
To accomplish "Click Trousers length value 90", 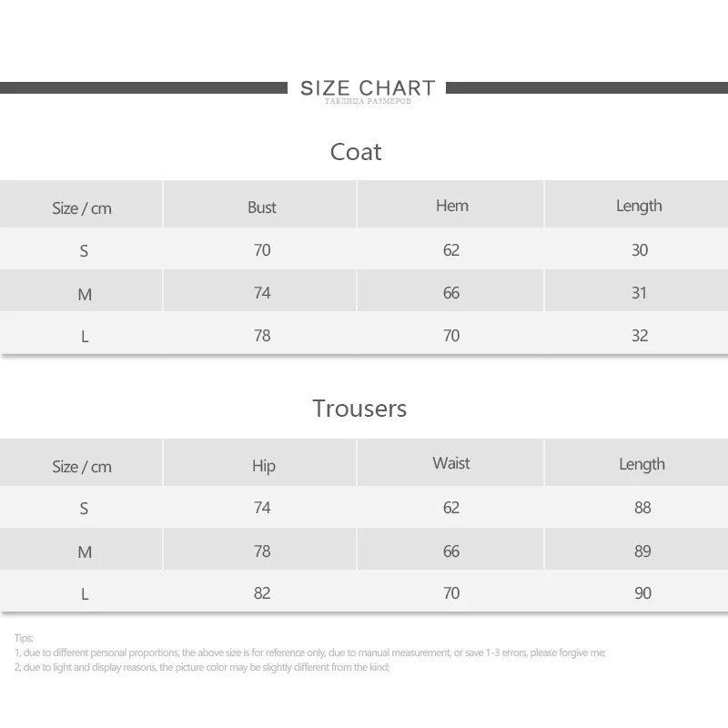I will (x=642, y=593).
